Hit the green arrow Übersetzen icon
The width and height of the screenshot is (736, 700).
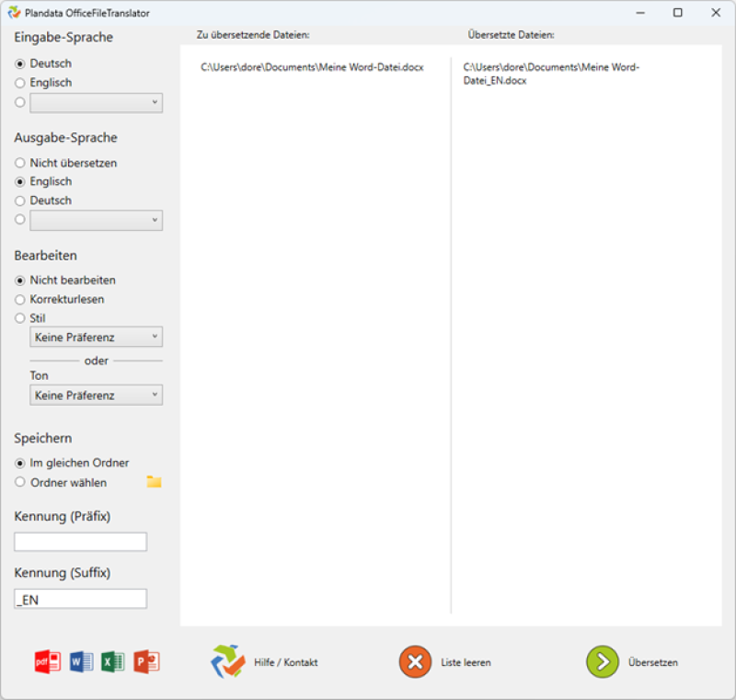pyautogui.click(x=603, y=662)
